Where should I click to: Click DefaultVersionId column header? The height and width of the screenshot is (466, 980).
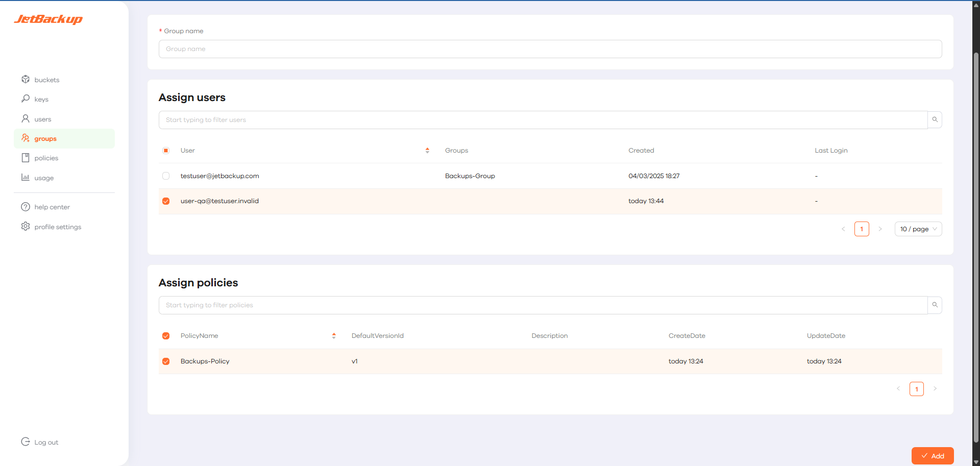(378, 336)
